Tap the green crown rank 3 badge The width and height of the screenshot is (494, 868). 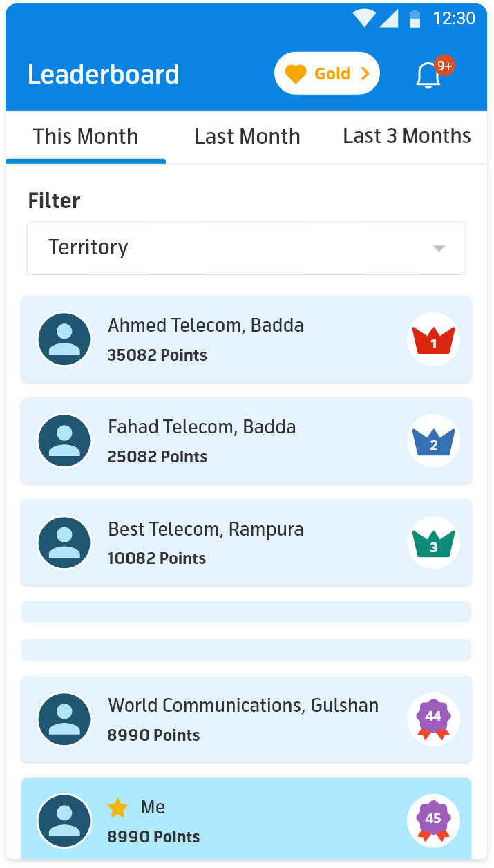[433, 542]
